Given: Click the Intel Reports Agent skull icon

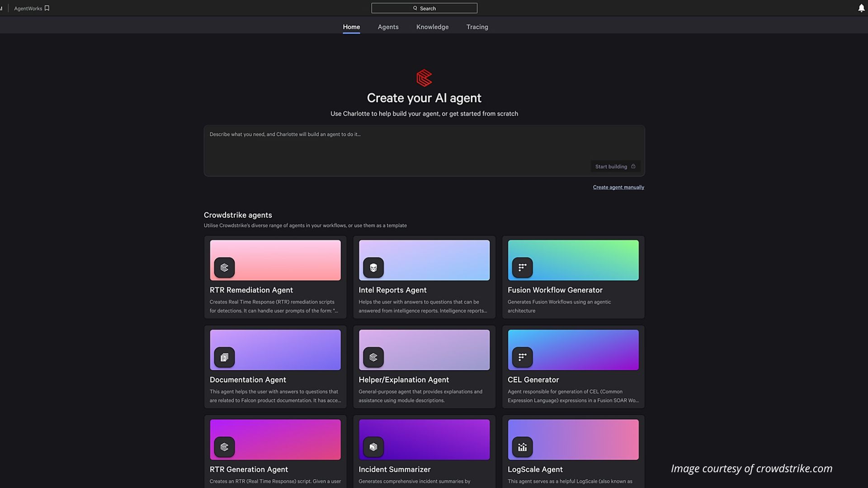Looking at the screenshot, I should [x=373, y=267].
